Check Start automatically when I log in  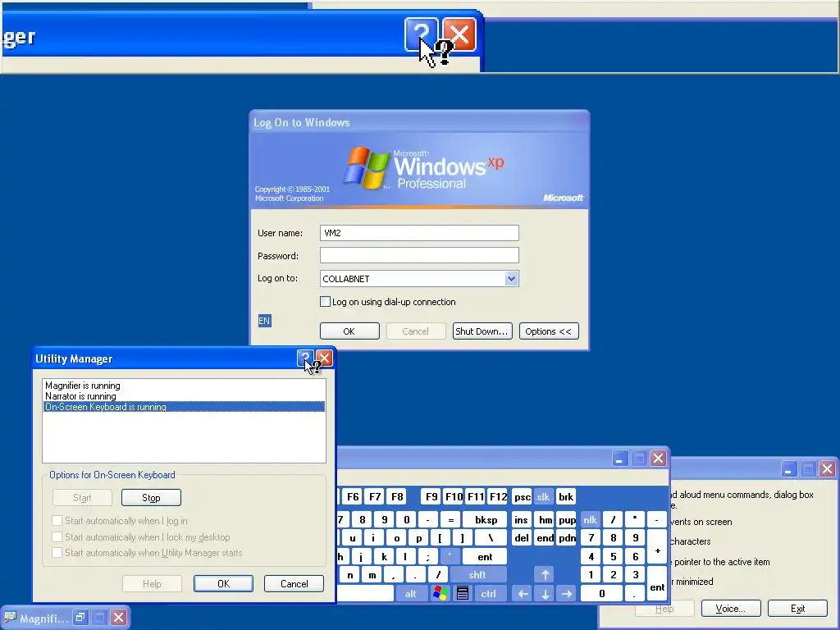pos(57,520)
